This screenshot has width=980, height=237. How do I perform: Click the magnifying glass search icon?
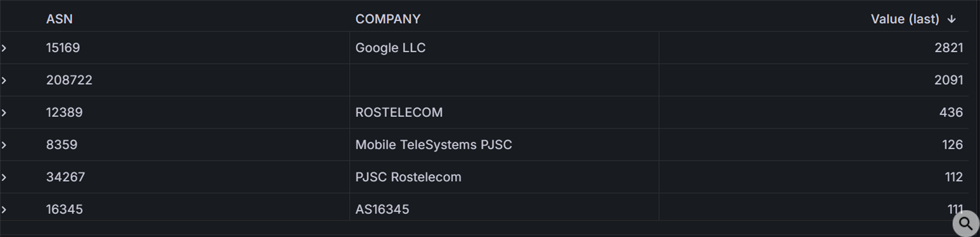(966, 224)
